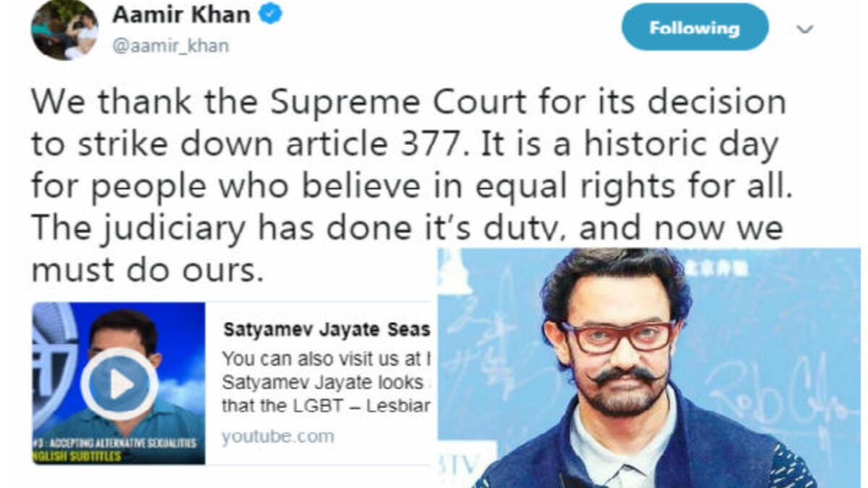Image resolution: width=868 pixels, height=488 pixels.
Task: Click the link card description text
Action: coord(327,384)
